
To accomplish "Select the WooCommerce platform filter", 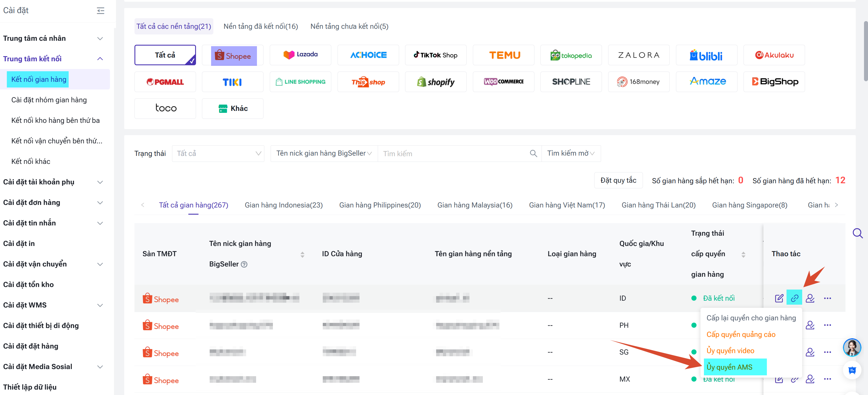I will pyautogui.click(x=503, y=82).
